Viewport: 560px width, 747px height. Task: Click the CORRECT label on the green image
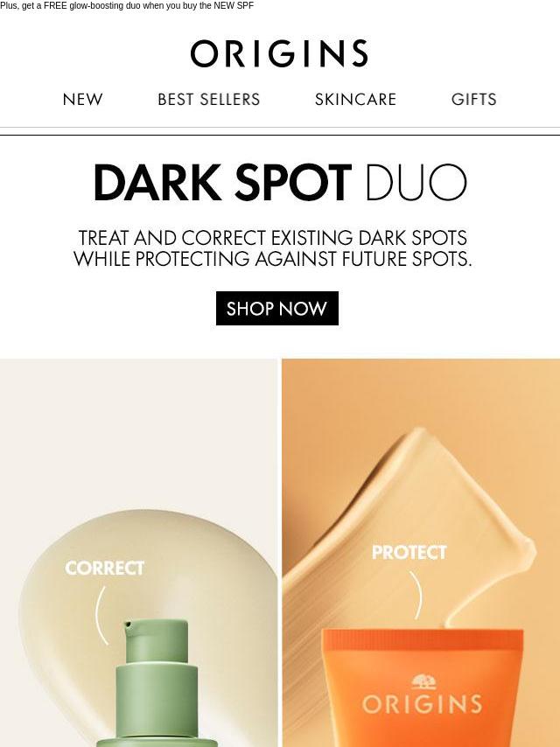click(x=104, y=568)
